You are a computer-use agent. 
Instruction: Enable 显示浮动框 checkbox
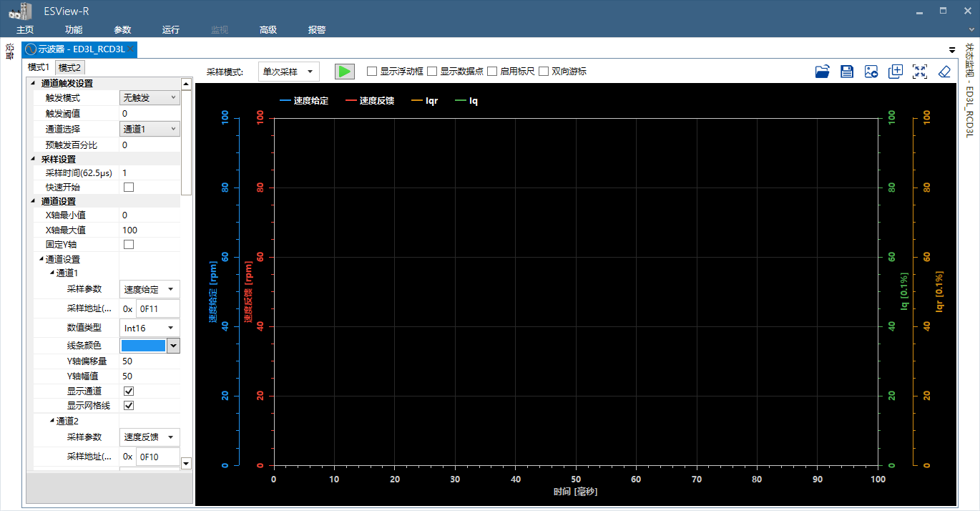click(371, 72)
